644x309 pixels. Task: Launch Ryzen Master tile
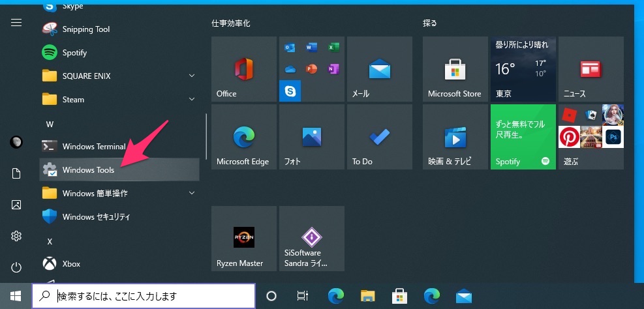pyautogui.click(x=244, y=239)
